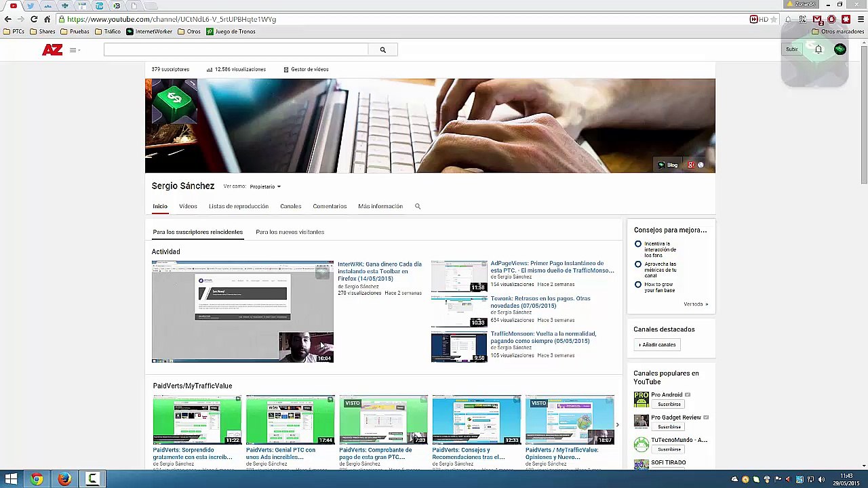
Task: Click the Subir upload button
Action: click(x=792, y=49)
